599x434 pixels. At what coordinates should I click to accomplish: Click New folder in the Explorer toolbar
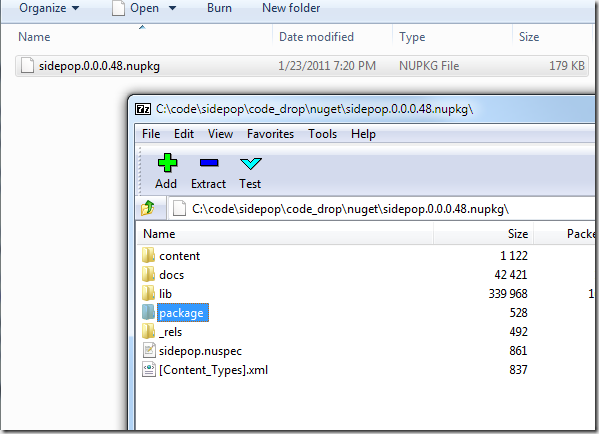pos(291,8)
